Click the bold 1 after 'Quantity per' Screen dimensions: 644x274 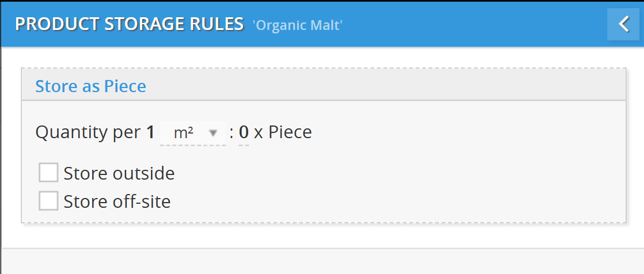[150, 133]
